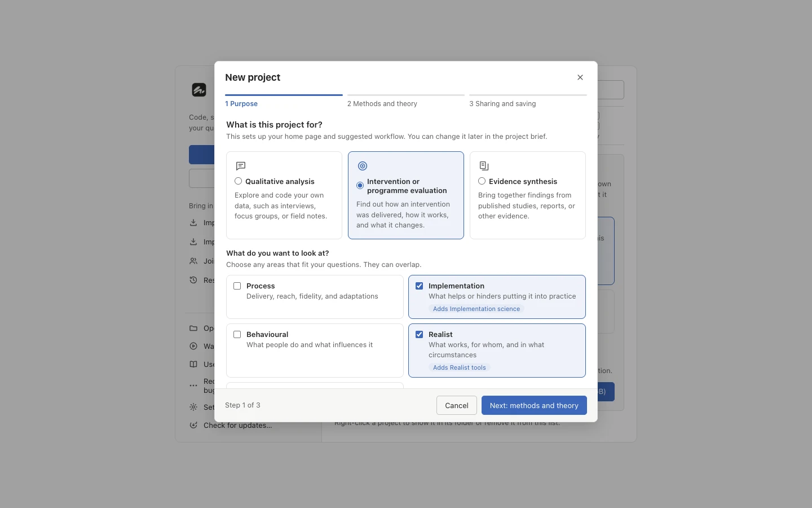Close the New project dialog

(x=580, y=77)
